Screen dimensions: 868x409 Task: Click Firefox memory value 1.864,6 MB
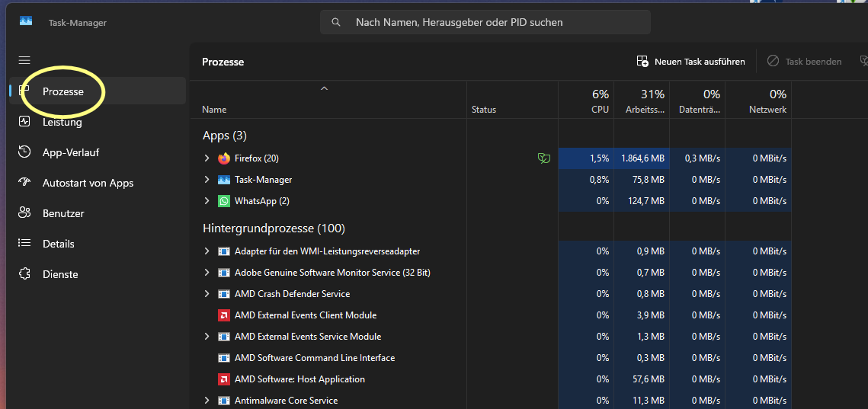[x=642, y=158]
